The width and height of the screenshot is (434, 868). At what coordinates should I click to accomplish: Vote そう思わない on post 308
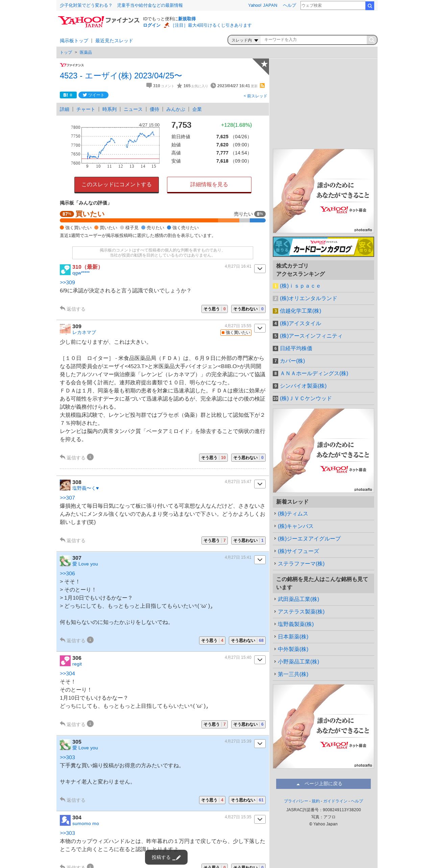tap(248, 540)
